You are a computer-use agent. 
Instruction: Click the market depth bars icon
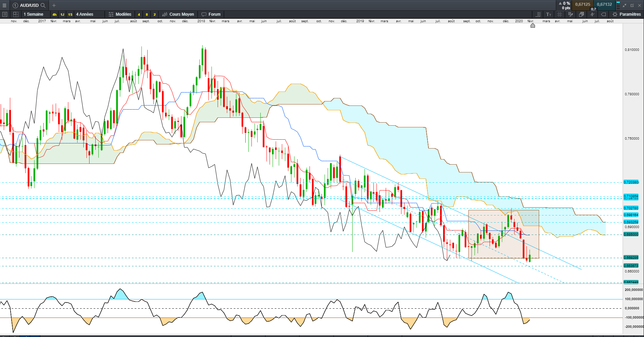pos(618,5)
